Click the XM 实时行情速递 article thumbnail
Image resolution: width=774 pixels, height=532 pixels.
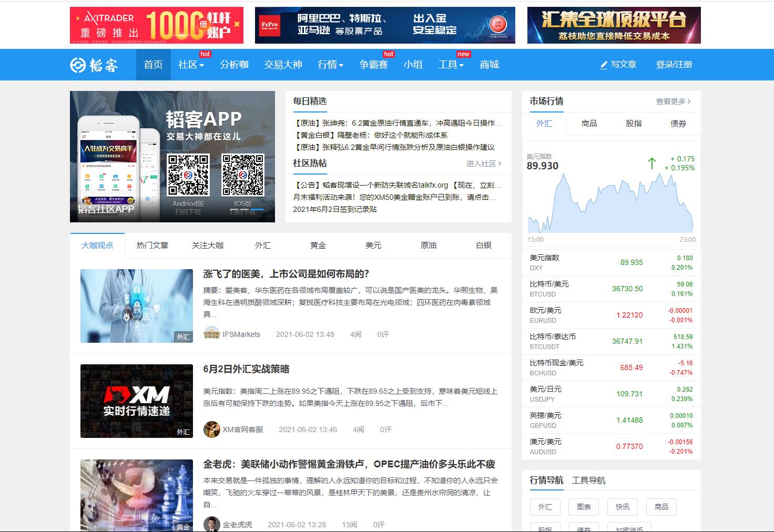coord(137,401)
